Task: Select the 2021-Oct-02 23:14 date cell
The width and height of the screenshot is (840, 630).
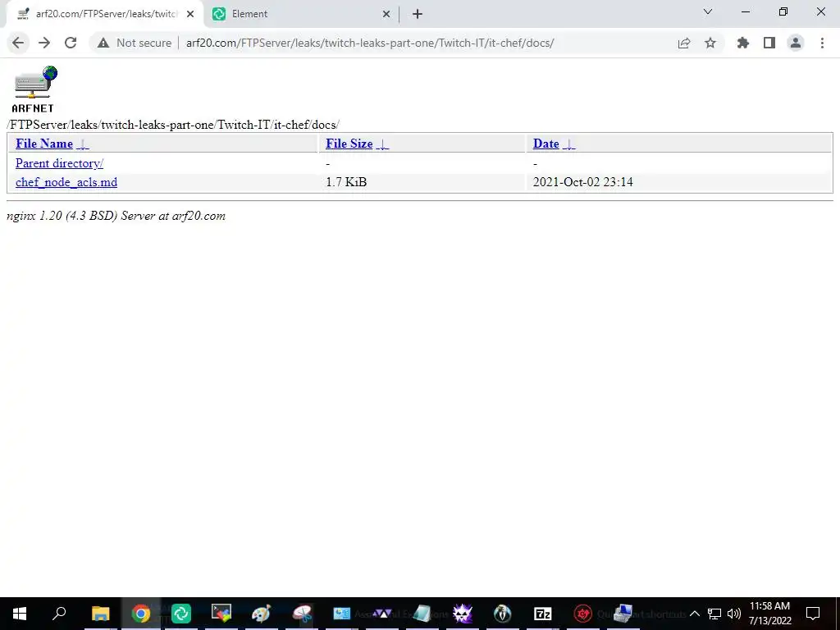Action: (583, 182)
